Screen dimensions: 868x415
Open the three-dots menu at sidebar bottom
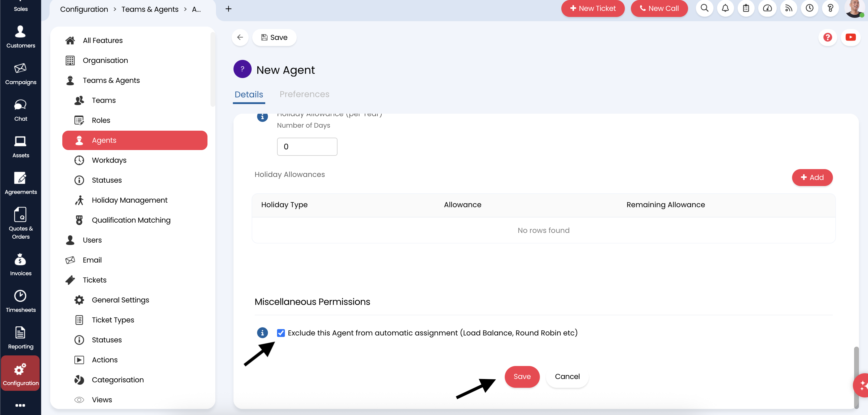(21, 405)
